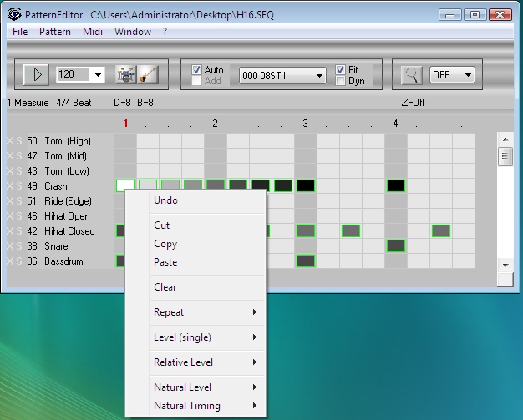Viewport: 523px width, 420px height.
Task: Open the 000 08ST1 pattern dropdown
Action: pos(319,76)
